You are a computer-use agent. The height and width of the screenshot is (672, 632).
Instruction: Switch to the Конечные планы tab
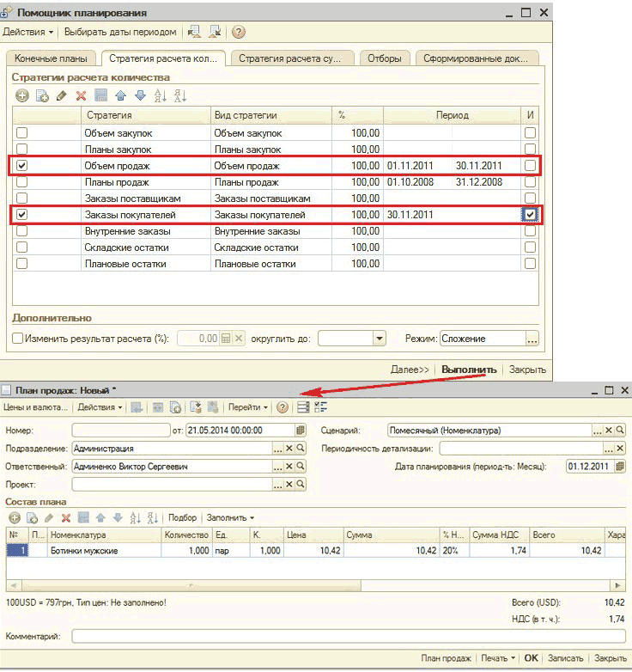tap(51, 58)
